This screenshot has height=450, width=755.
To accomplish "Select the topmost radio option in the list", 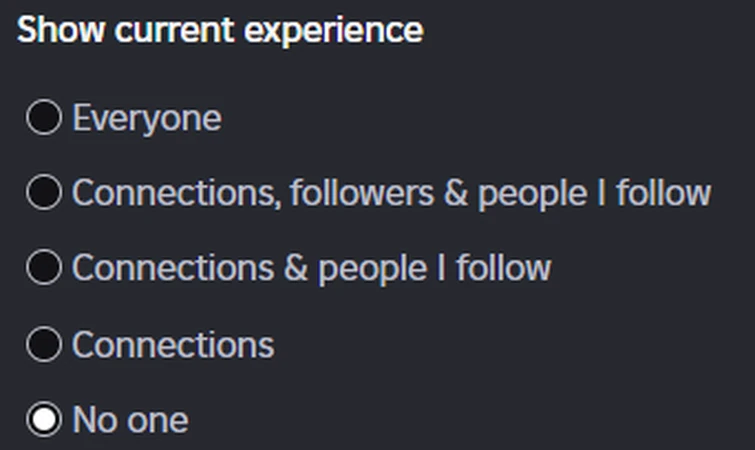I will (x=44, y=118).
